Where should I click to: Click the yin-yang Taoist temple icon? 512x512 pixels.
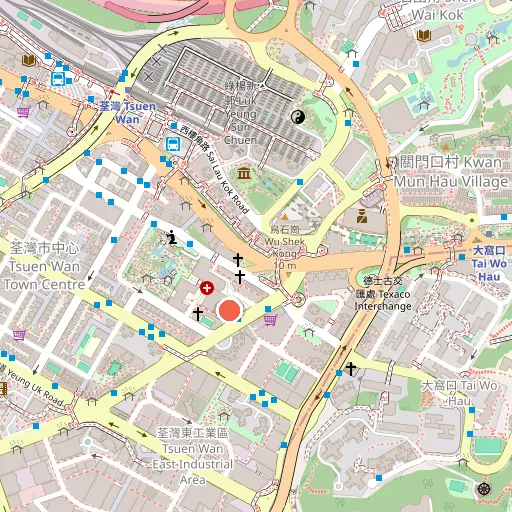click(x=298, y=117)
